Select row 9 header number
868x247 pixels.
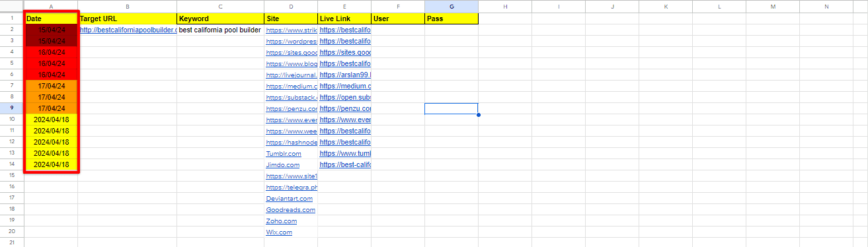(12, 109)
